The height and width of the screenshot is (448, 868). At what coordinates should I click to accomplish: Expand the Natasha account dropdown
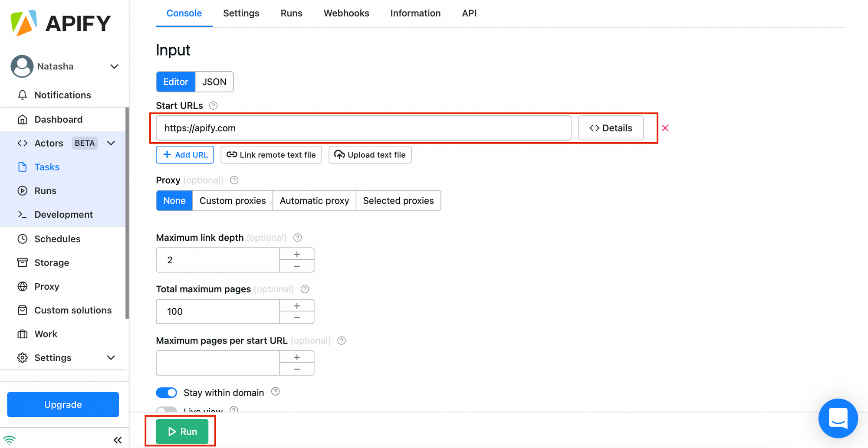pos(114,66)
